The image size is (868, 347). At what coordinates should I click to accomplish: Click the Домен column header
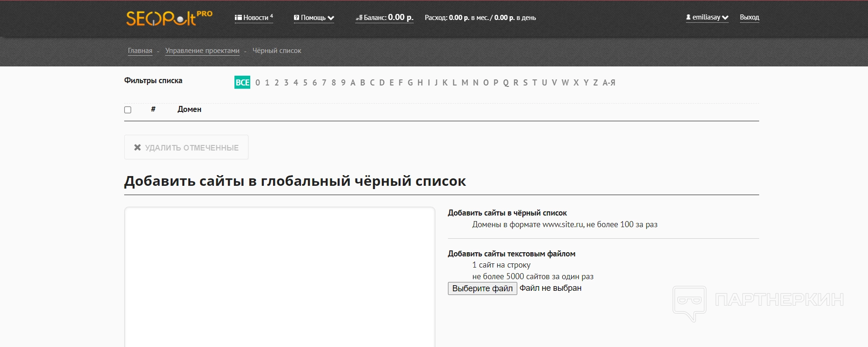[x=189, y=109]
